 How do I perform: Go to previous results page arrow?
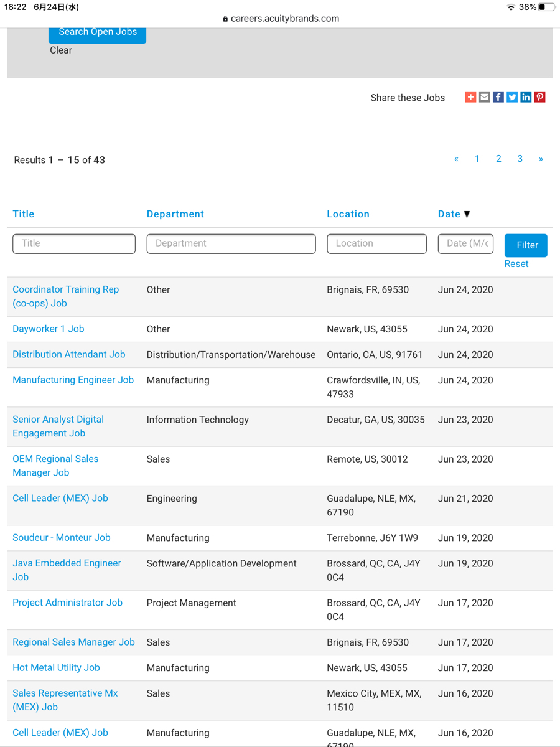(x=456, y=159)
